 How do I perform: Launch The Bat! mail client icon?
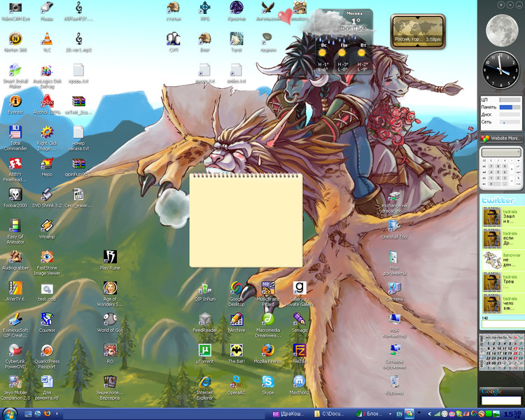pos(237,353)
